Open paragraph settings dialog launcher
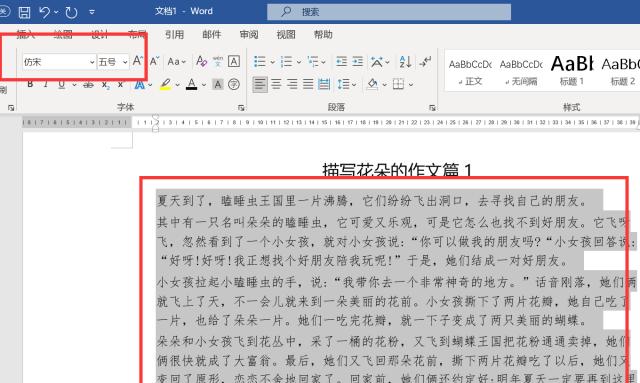This screenshot has width=640, height=383. (x=432, y=108)
